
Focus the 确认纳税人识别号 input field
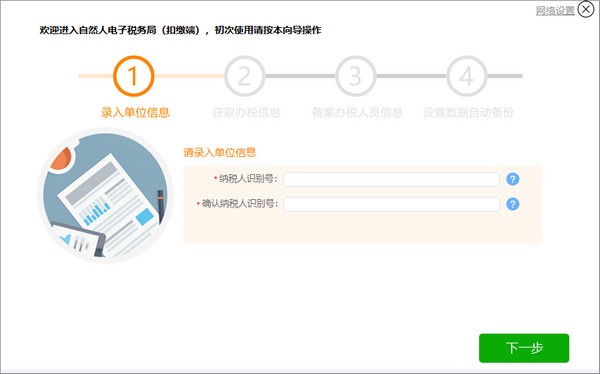point(391,204)
